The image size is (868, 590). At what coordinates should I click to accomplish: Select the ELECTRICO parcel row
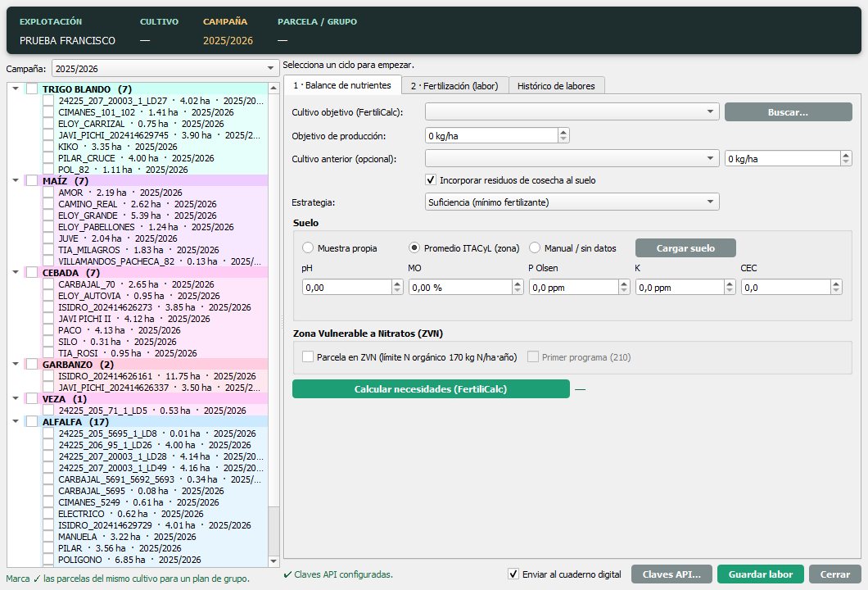point(155,514)
